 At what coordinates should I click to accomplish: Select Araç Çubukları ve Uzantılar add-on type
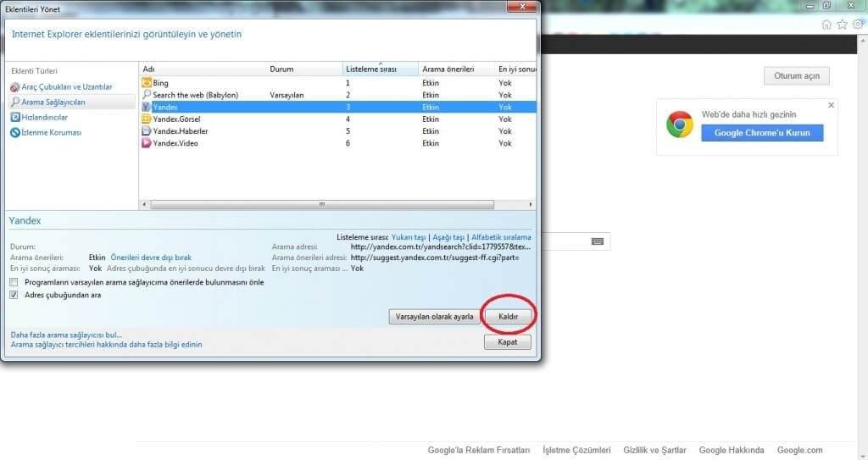(66, 87)
